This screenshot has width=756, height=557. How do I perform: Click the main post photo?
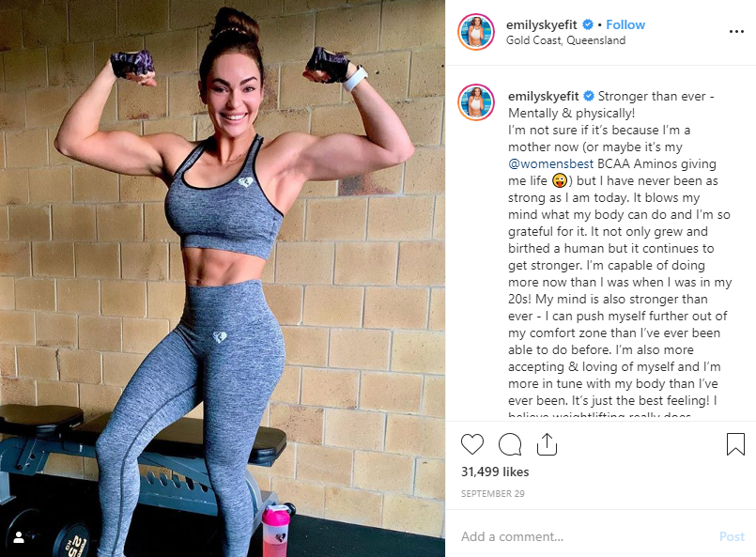(223, 278)
